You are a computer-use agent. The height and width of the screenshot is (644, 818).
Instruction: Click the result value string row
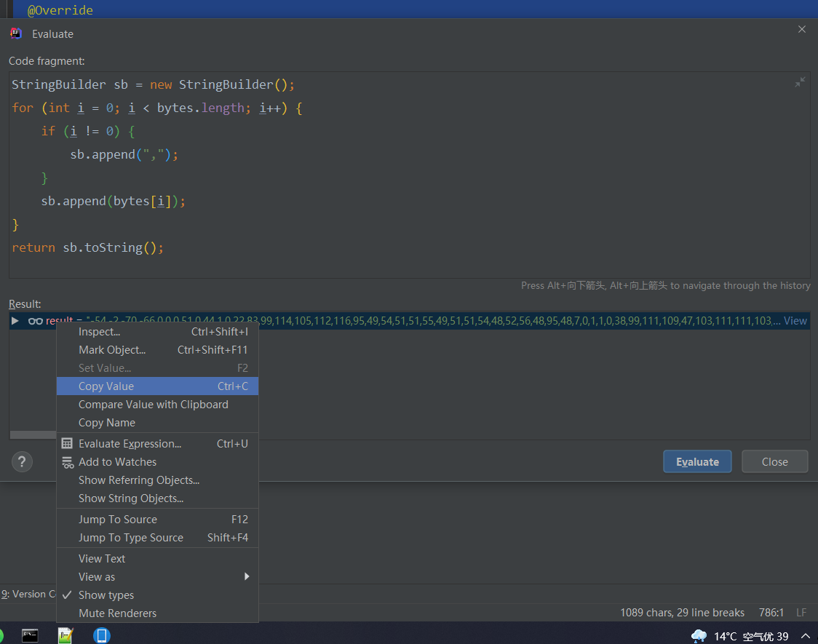tap(410, 321)
